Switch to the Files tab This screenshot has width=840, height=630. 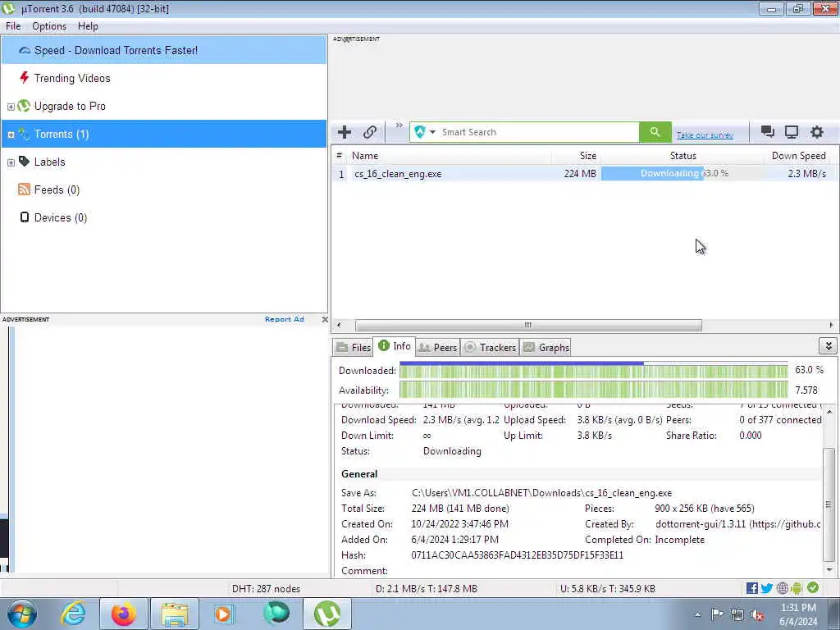coord(354,347)
